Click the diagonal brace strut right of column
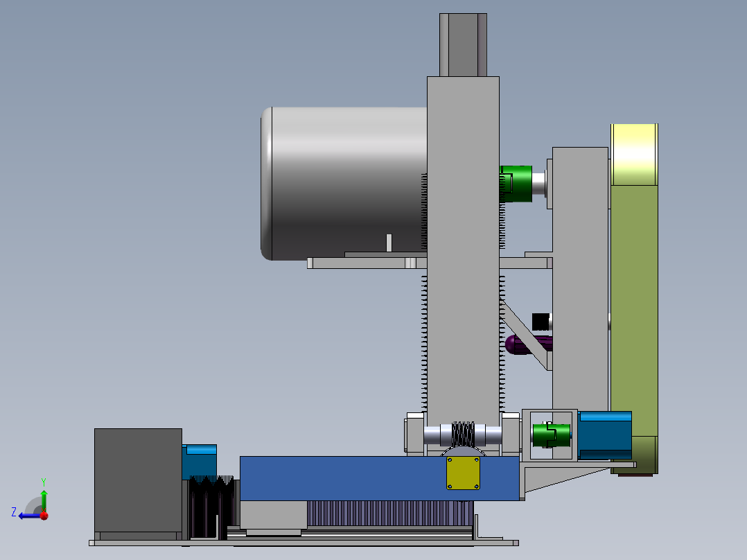This screenshot has height=560, width=747. click(525, 334)
